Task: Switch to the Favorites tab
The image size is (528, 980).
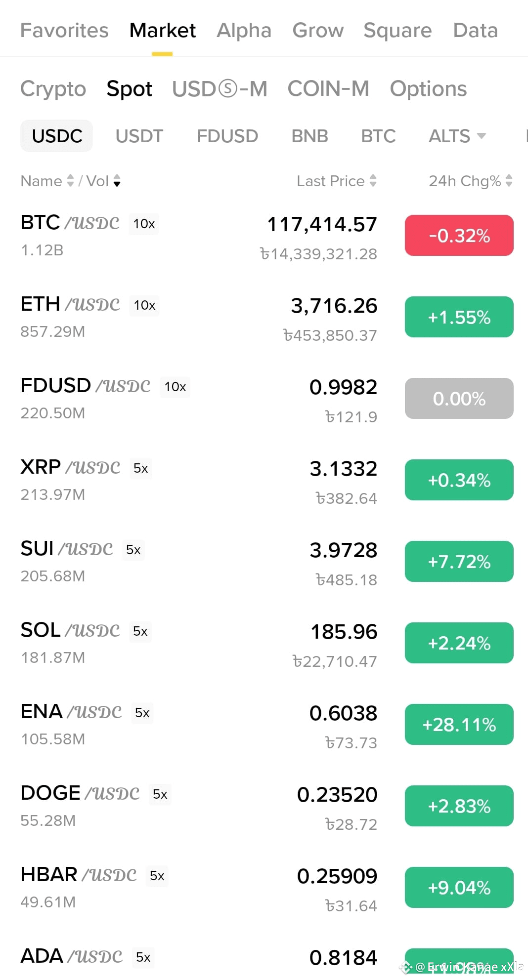Action: [64, 31]
